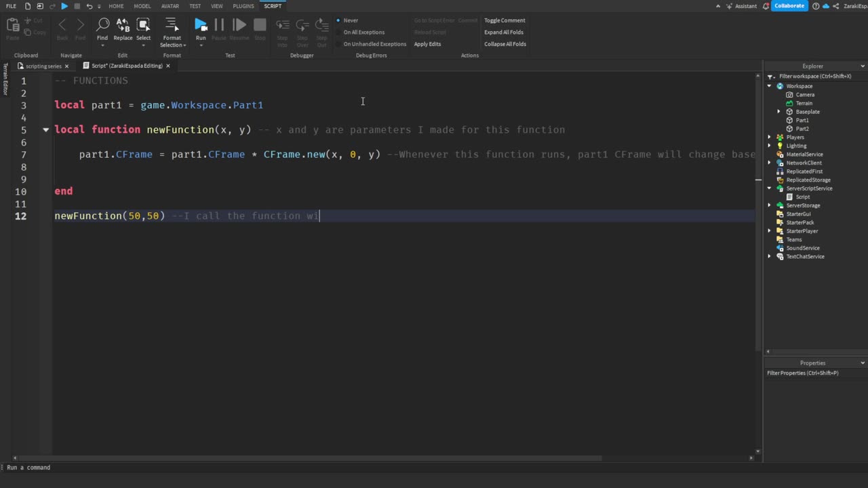This screenshot has height=488, width=868.
Task: Switch to the AVATAR ribbon tab
Action: [x=170, y=6]
